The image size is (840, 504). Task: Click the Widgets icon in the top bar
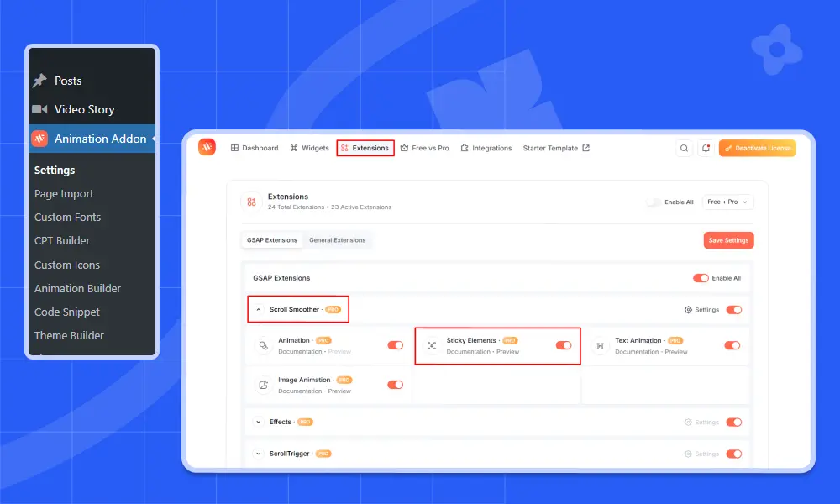293,148
